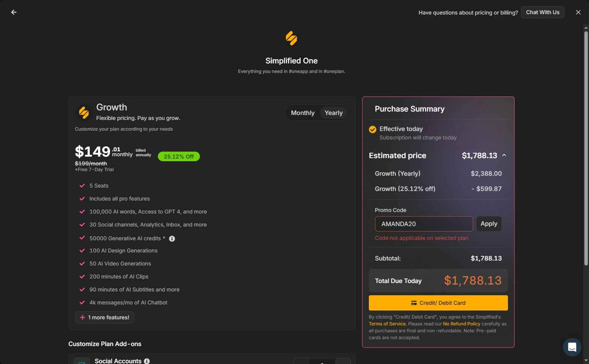Image resolution: width=589 pixels, height=364 pixels.
Task: Focus the Promo Code input field
Action: [423, 224]
